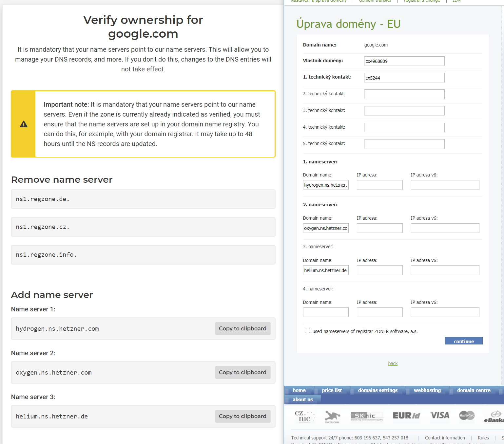Click the VISA logo
Image resolution: width=504 pixels, height=444 pixels.
pyautogui.click(x=439, y=416)
